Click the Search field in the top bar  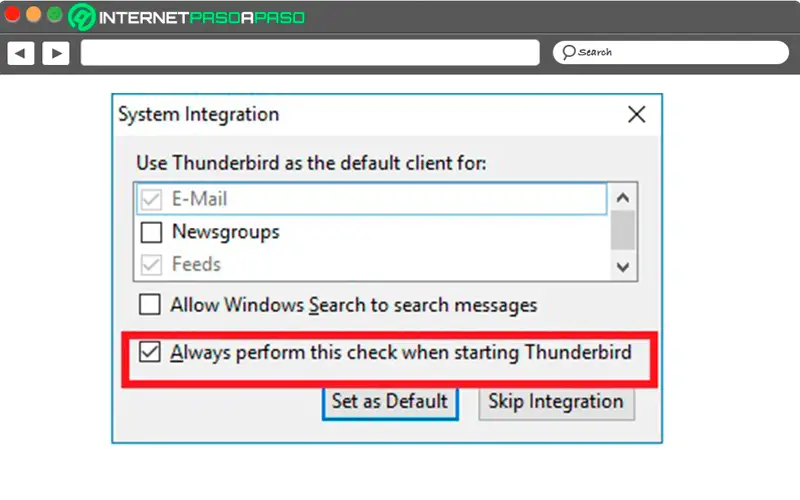(x=670, y=53)
